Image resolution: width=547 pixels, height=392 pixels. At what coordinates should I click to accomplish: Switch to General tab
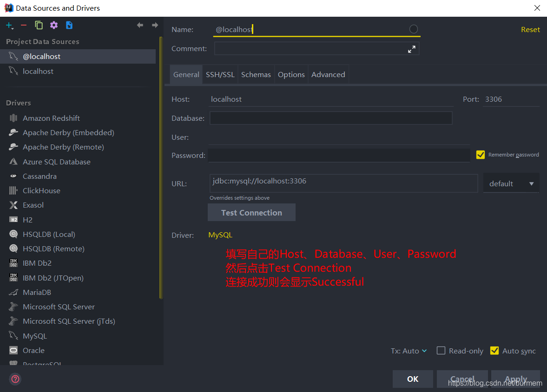186,74
